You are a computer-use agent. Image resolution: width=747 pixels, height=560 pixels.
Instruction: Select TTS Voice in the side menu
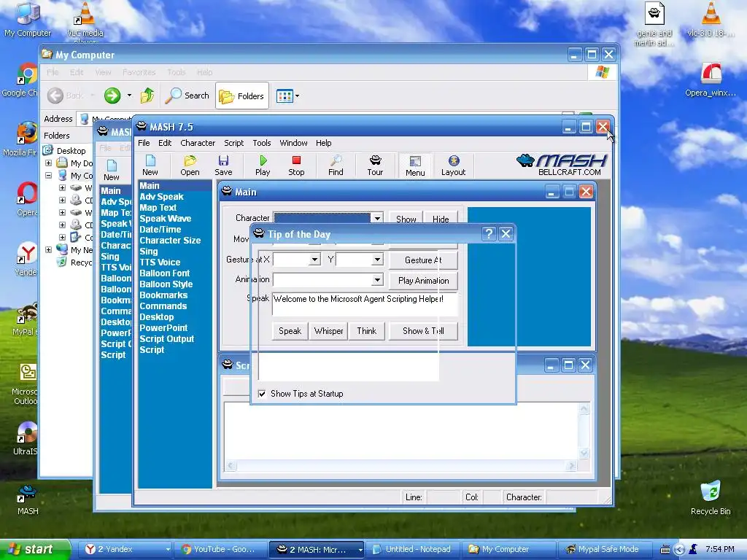click(160, 262)
